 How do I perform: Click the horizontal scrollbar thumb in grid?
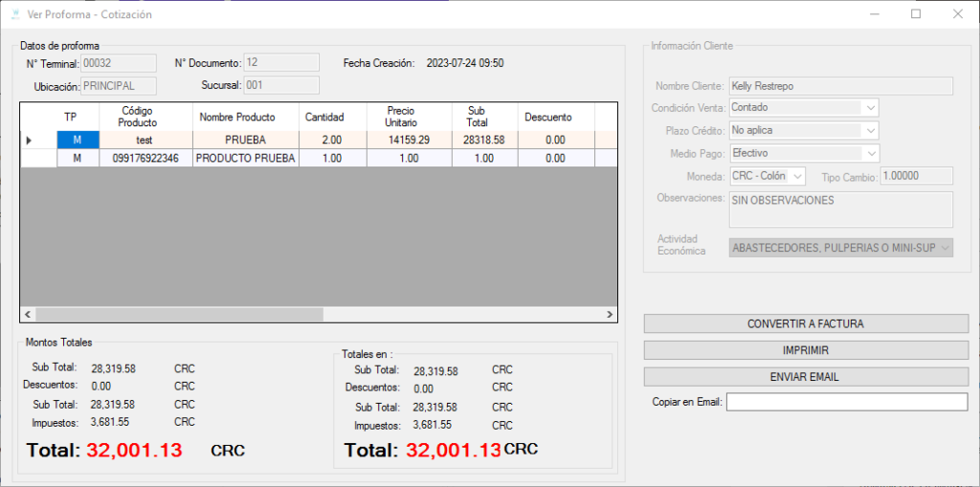(180, 314)
